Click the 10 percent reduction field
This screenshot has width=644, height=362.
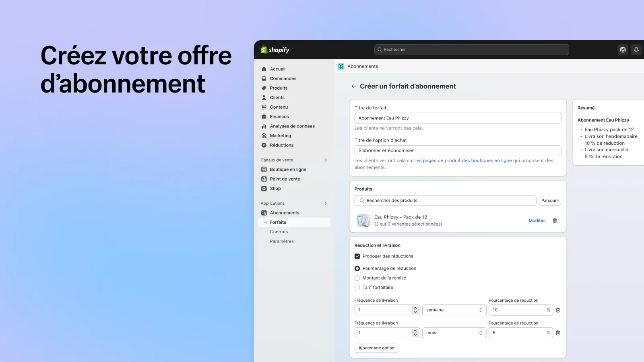[520, 310]
